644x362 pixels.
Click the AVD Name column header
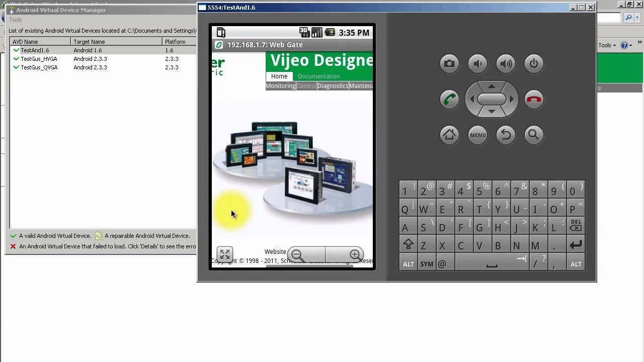point(40,42)
